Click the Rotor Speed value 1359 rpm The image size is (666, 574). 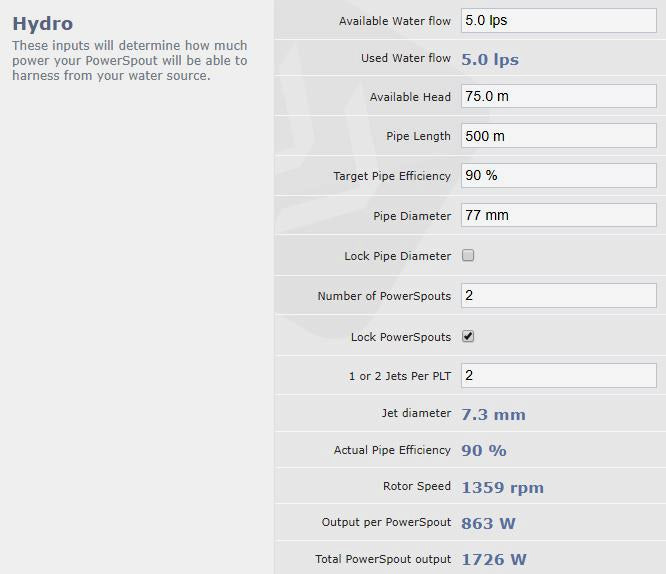pos(502,488)
